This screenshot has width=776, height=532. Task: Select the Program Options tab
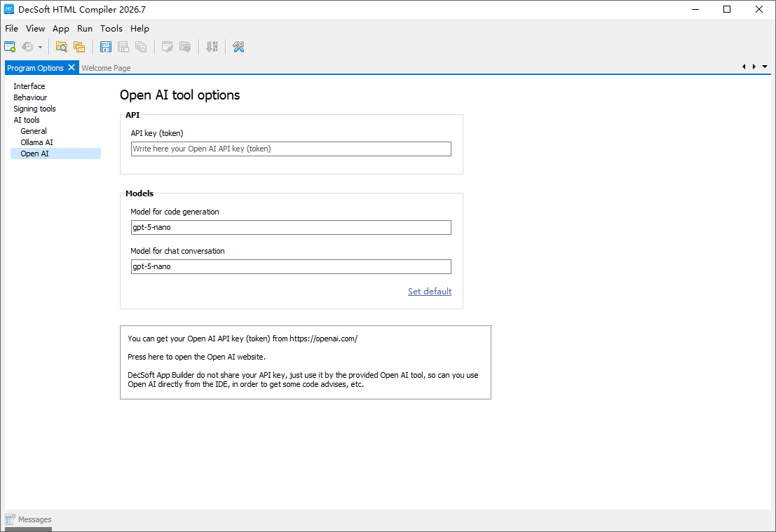(x=35, y=68)
